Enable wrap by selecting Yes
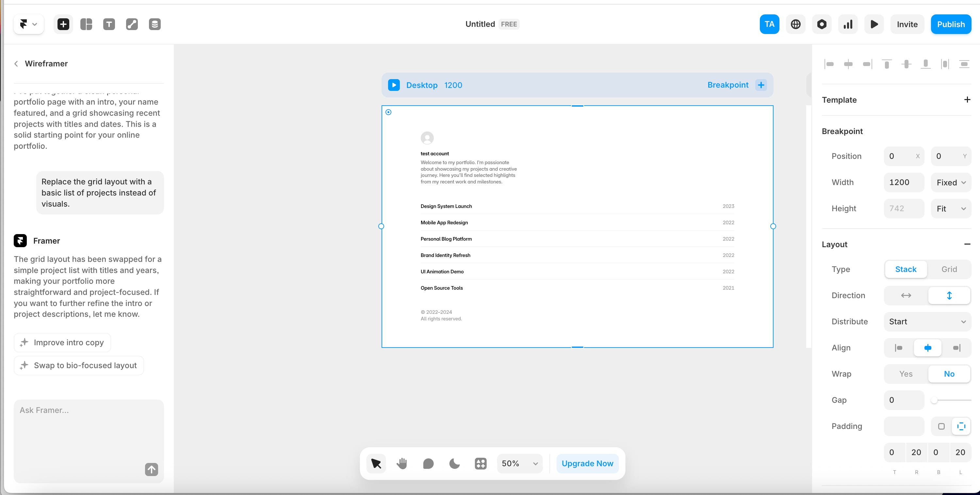The image size is (980, 495). 906,374
